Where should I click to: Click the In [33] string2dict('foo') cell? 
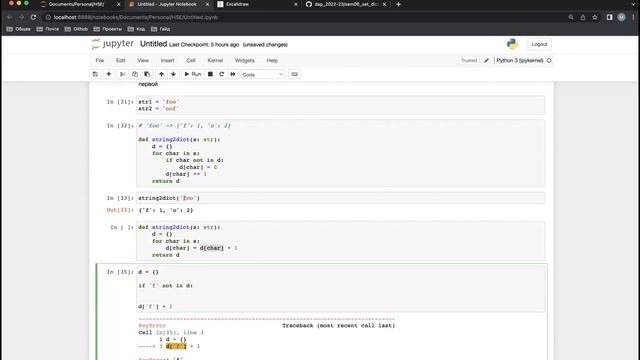tap(340, 198)
